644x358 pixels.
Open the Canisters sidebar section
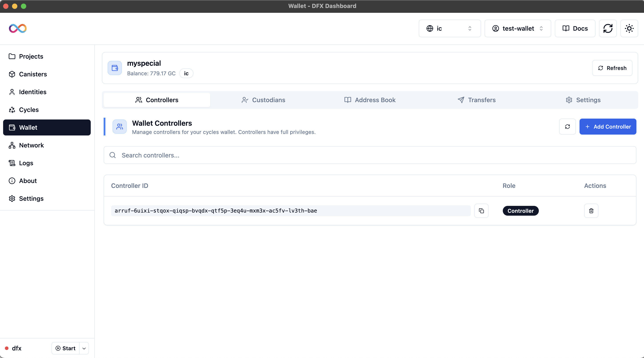(33, 74)
